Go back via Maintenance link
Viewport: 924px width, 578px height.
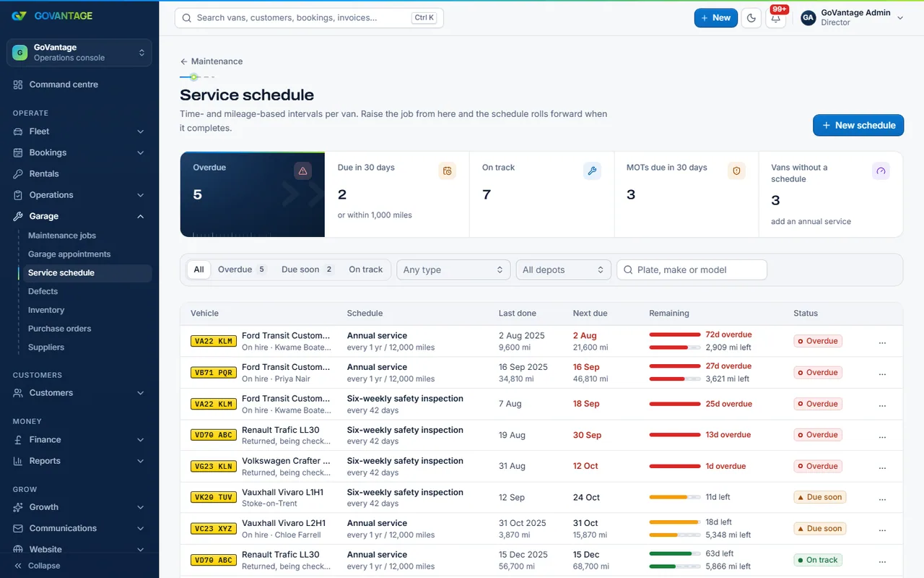click(x=212, y=61)
